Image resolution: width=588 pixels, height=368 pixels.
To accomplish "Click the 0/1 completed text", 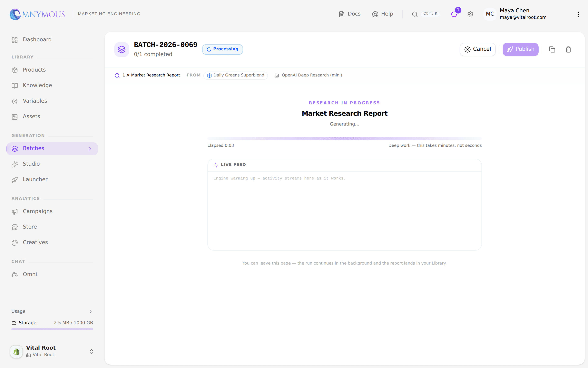I will click(x=153, y=54).
